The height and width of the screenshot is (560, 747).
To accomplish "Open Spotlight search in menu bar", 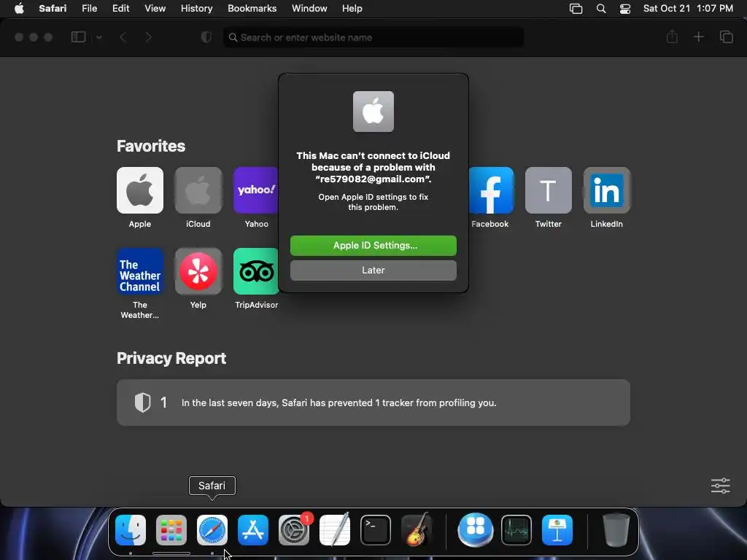I will (x=601, y=9).
